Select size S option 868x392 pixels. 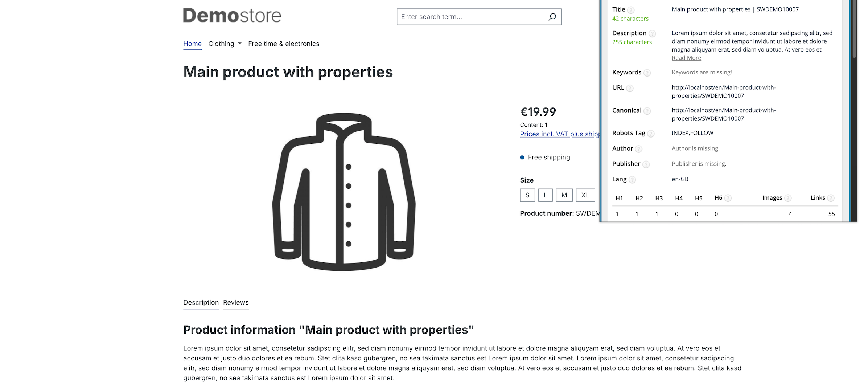(527, 195)
